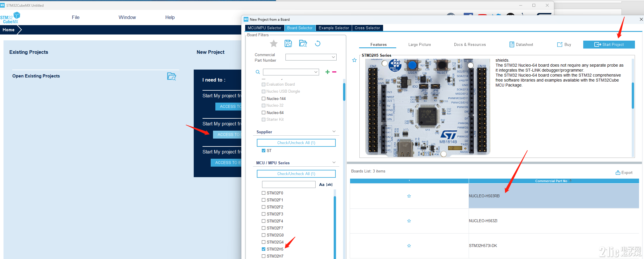Uncheck the STM32H5 series checkbox

click(x=264, y=249)
